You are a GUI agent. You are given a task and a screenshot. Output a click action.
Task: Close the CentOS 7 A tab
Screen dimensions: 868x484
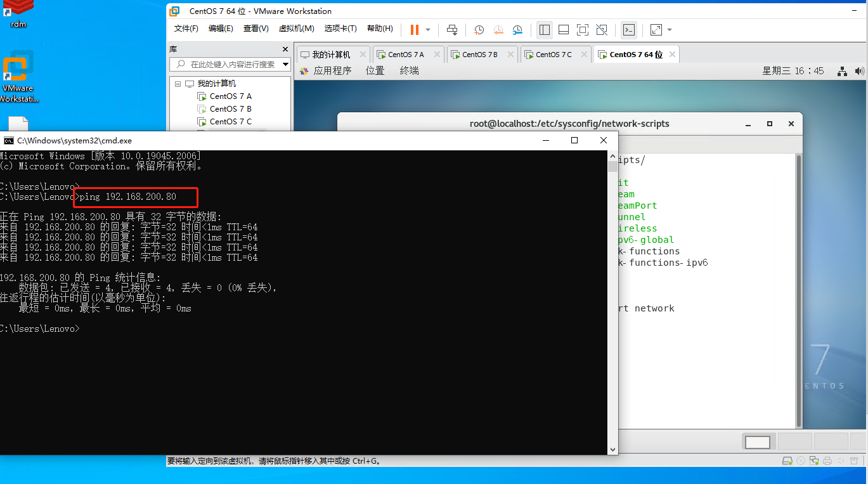click(436, 55)
